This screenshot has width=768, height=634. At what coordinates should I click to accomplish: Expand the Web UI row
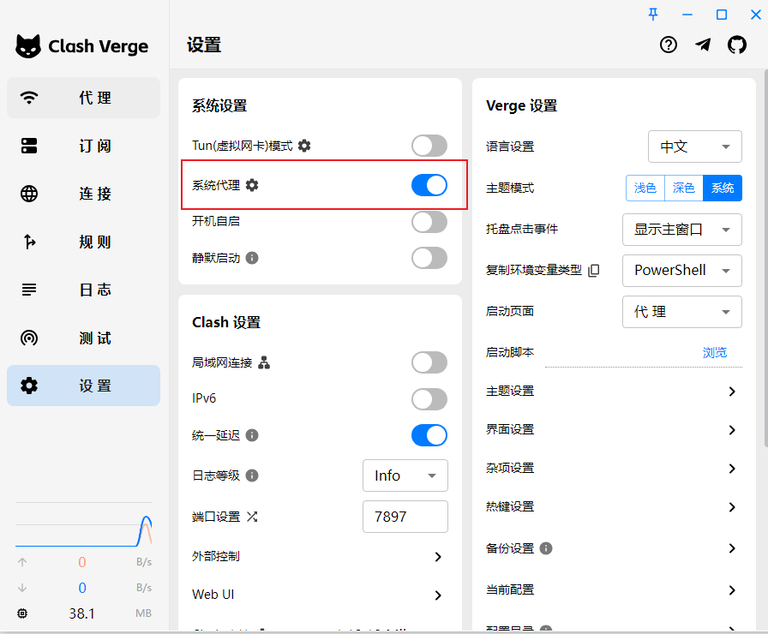[320, 595]
